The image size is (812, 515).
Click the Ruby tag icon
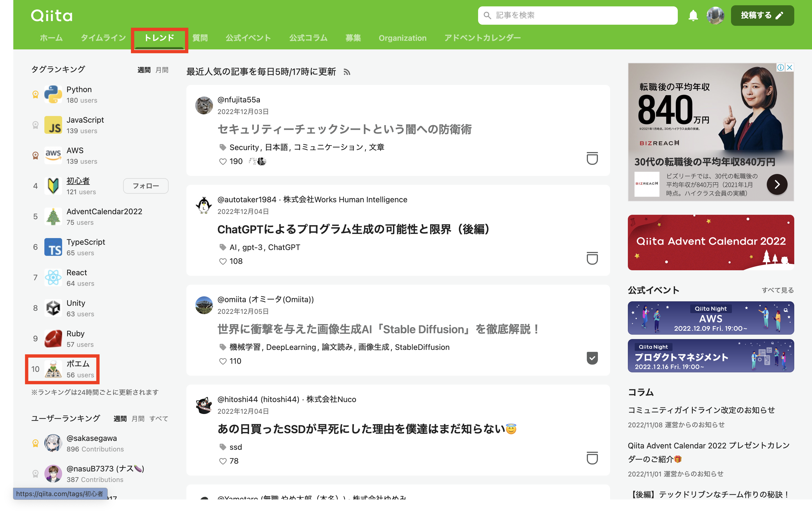(53, 339)
